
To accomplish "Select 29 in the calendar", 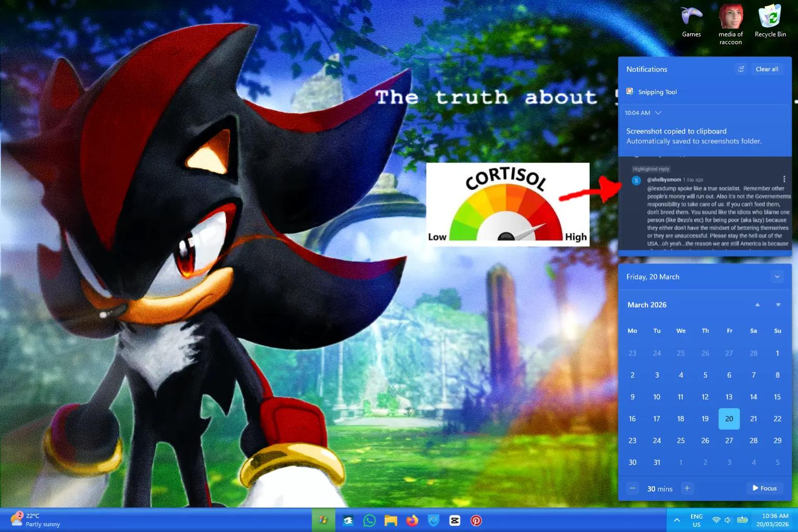I will click(x=777, y=441).
